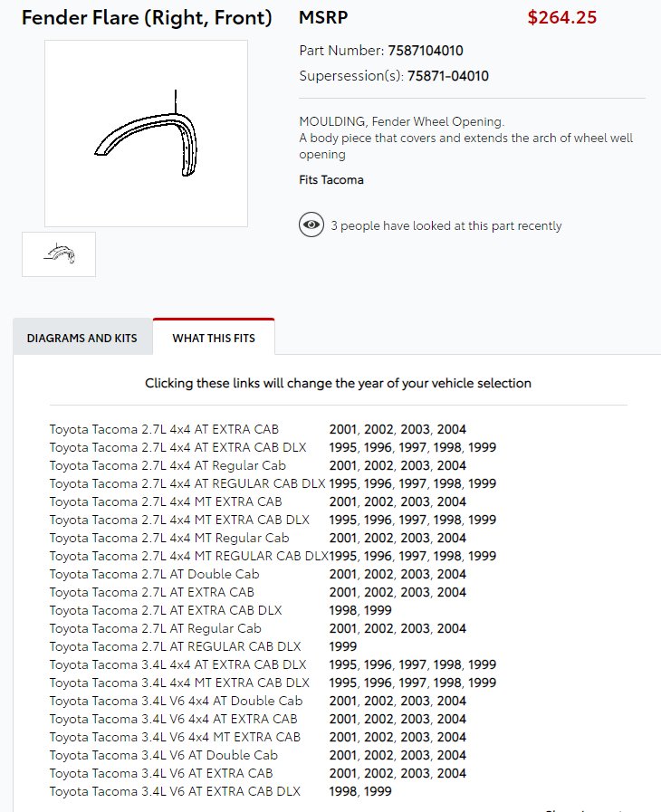Click 2002 for 3.4L V6 AT Double Cab
Viewport: 661px width, 812px height.
pos(378,755)
